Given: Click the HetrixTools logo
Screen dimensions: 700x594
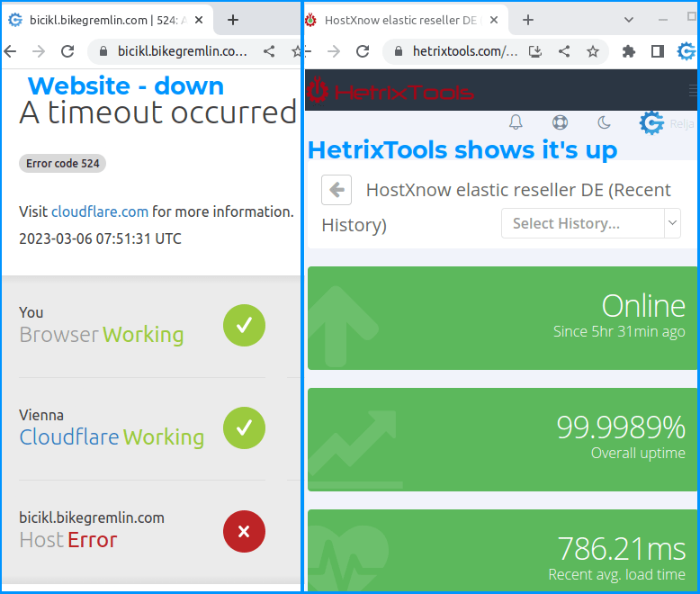Looking at the screenshot, I should tap(390, 92).
